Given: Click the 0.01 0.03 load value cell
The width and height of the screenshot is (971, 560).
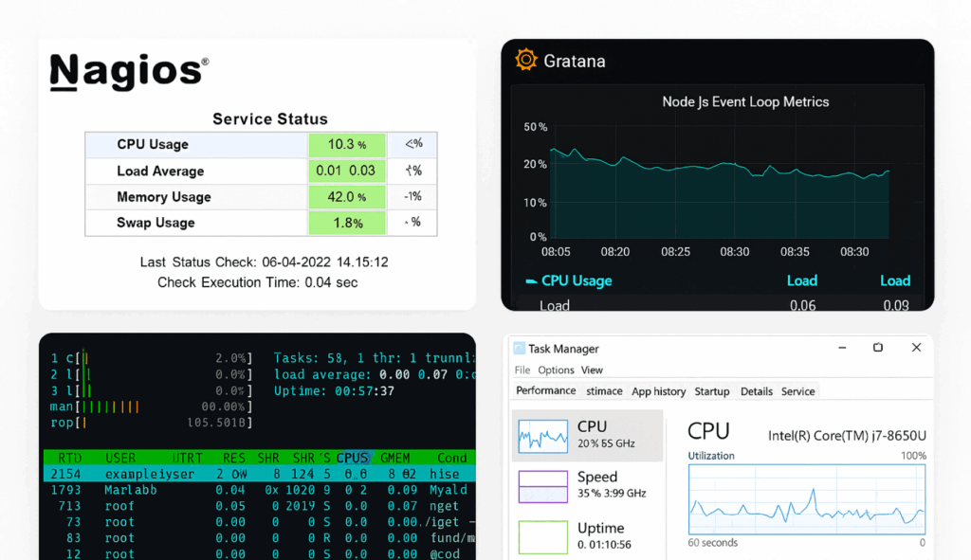Looking at the screenshot, I should coord(347,171).
